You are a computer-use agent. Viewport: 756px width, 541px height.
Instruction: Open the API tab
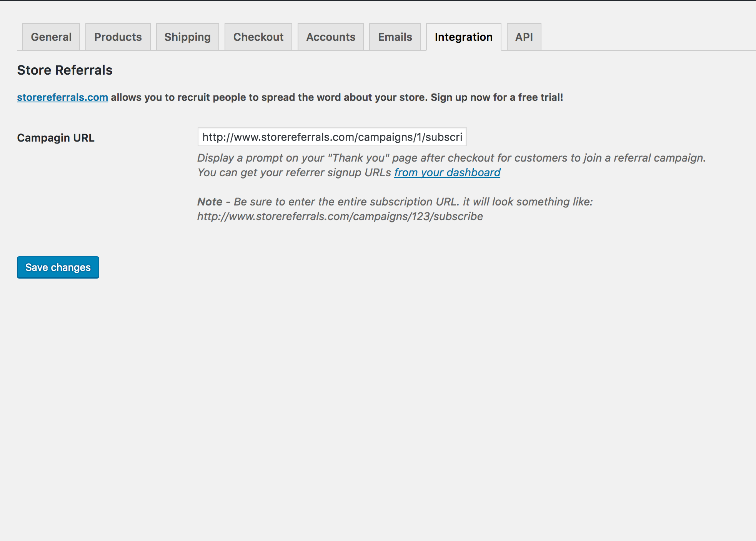point(524,37)
